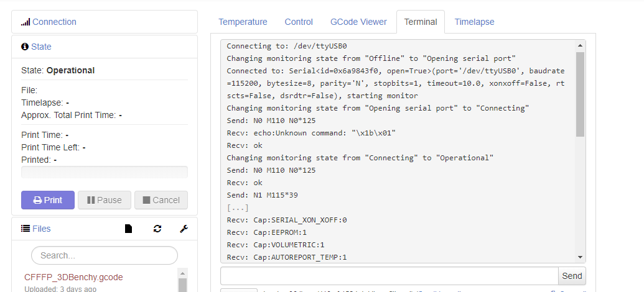The image size is (644, 292).
Task: Open the Control tab
Action: [x=299, y=22]
